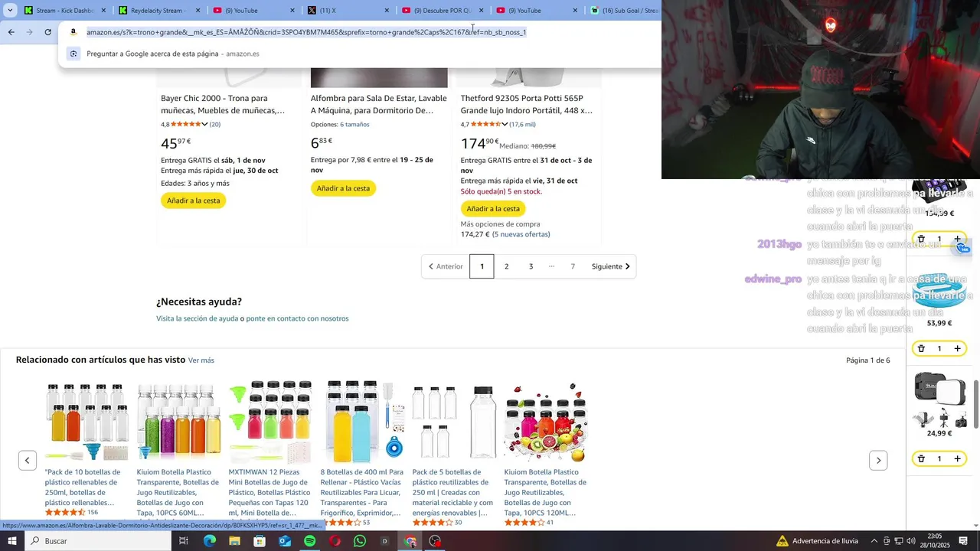The height and width of the screenshot is (551, 980).
Task: Close the first (9) YouTube tab
Action: pyautogui.click(x=292, y=11)
